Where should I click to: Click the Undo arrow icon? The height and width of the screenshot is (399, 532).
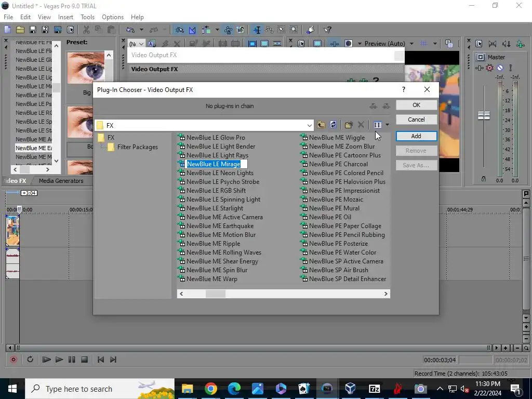[130, 30]
